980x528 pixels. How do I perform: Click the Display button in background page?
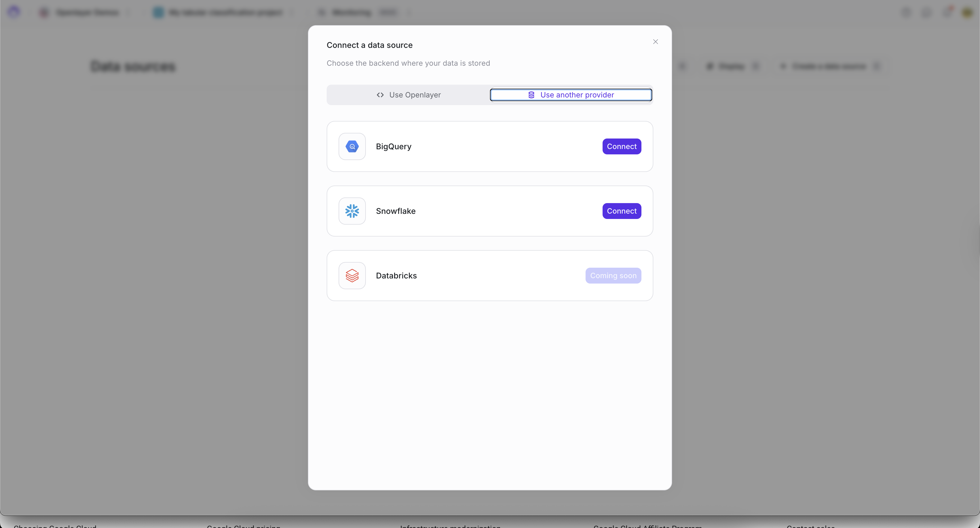(x=732, y=67)
